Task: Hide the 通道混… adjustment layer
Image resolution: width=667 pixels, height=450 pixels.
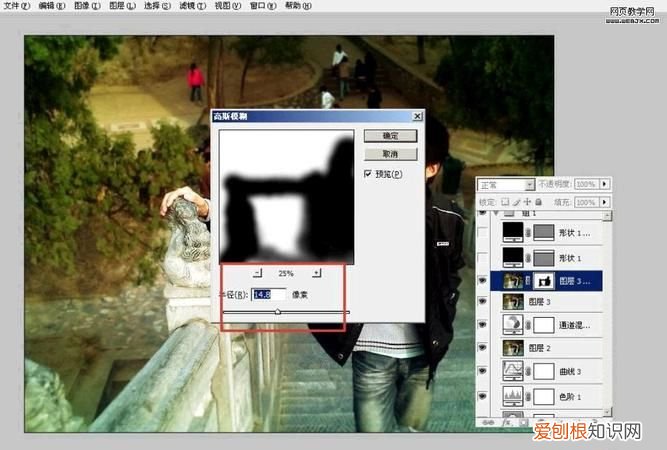Action: click(483, 325)
